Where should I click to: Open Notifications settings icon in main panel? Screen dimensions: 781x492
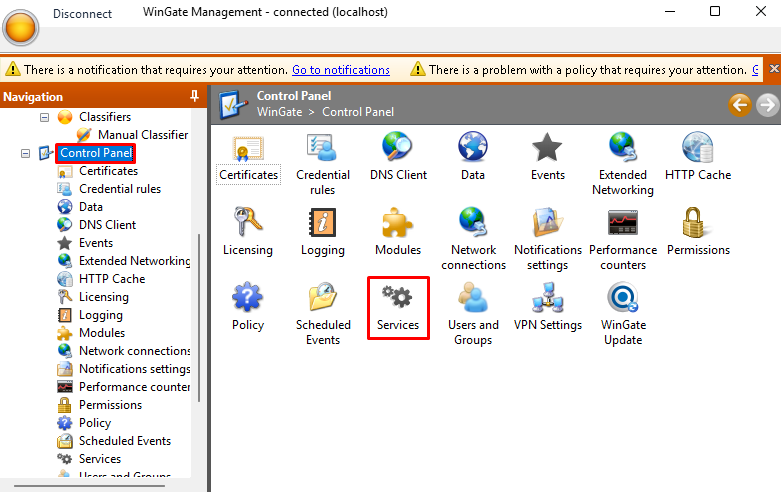tap(547, 222)
